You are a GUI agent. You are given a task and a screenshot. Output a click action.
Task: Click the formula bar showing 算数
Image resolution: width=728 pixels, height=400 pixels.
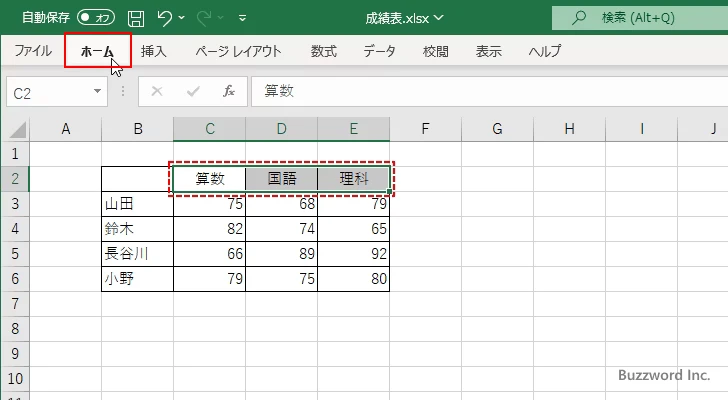point(490,91)
